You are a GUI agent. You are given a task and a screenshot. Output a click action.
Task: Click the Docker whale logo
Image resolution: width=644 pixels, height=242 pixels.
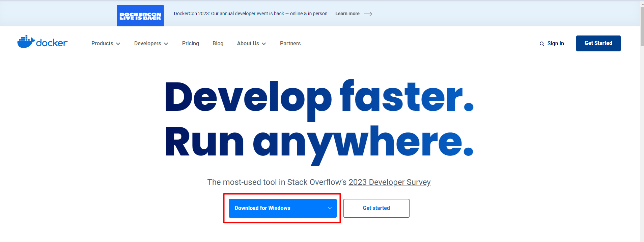pos(43,42)
